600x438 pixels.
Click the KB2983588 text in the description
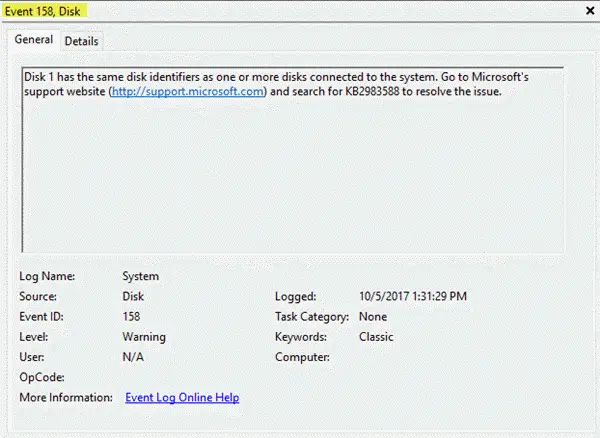(x=378, y=92)
